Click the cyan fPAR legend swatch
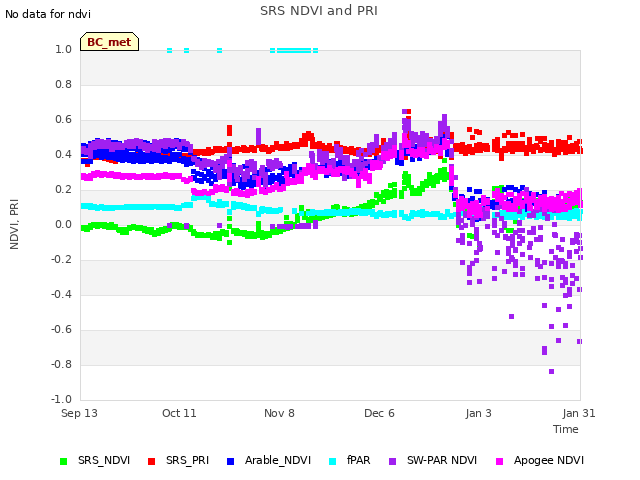This screenshot has width=640, height=480. pyautogui.click(x=333, y=461)
